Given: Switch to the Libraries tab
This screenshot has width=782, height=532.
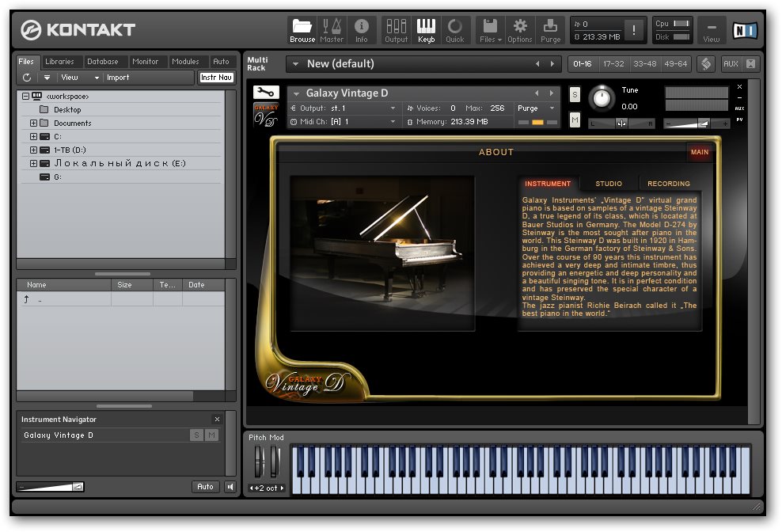Looking at the screenshot, I should click(x=59, y=62).
